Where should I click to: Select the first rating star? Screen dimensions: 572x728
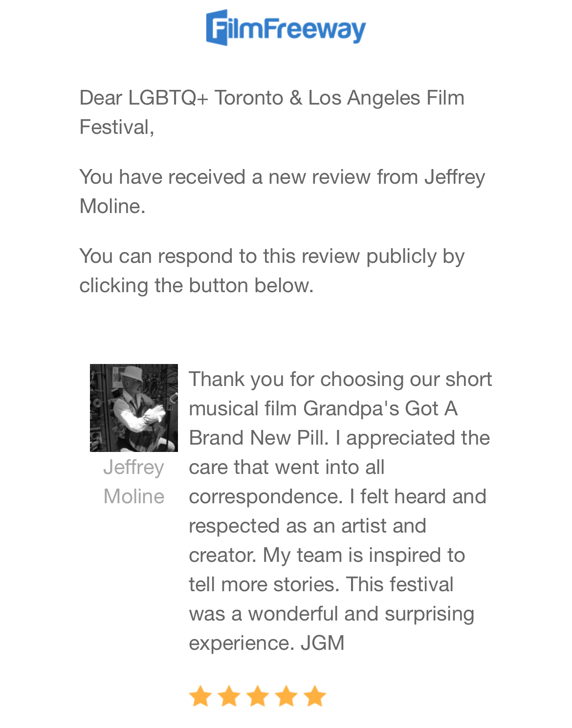200,696
